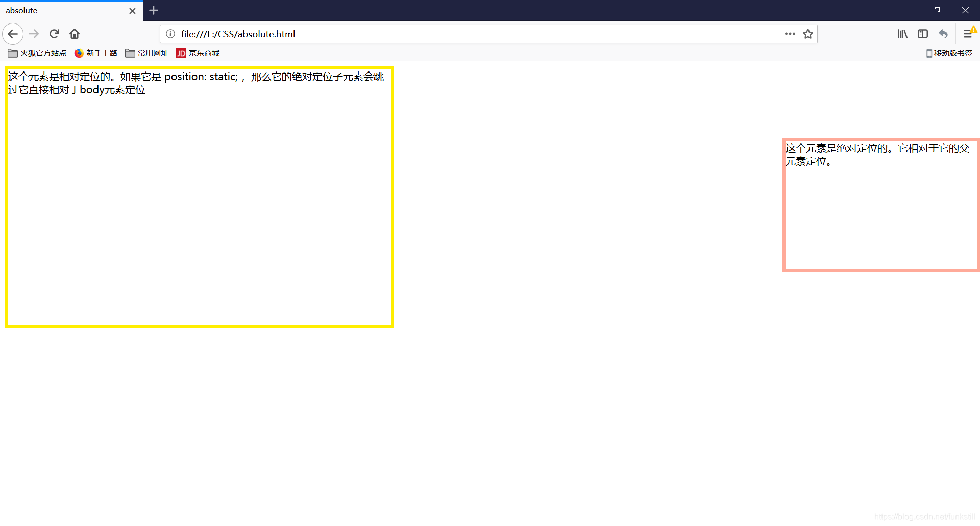Select the absolute tab
This screenshot has height=526, width=980.
(71, 11)
